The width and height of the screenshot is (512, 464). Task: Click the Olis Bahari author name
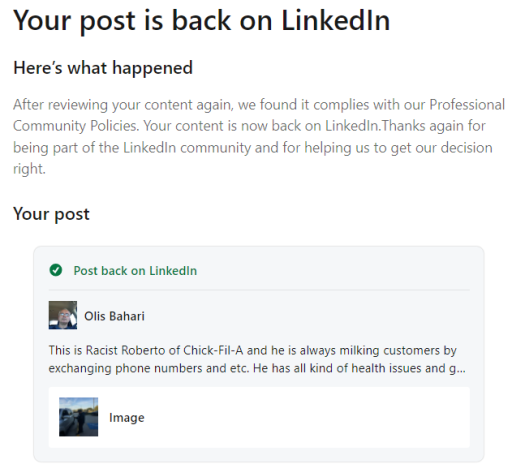[x=114, y=316]
